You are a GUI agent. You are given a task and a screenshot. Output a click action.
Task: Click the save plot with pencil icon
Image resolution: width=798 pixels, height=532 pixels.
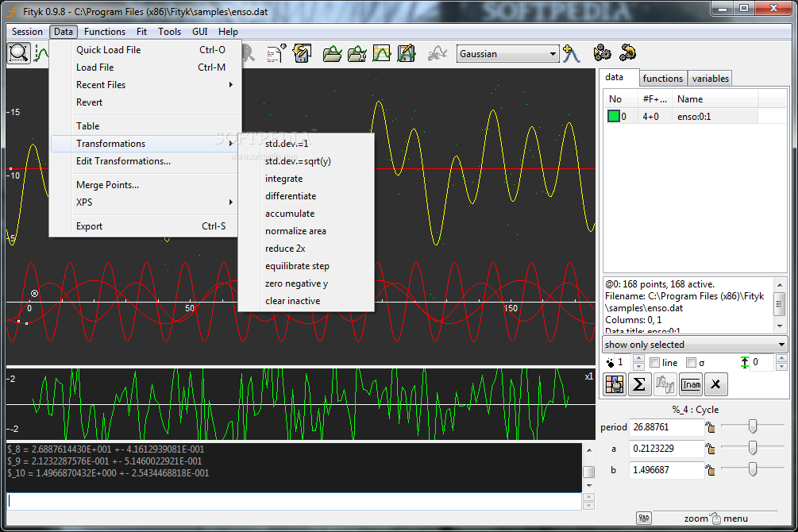(x=406, y=53)
